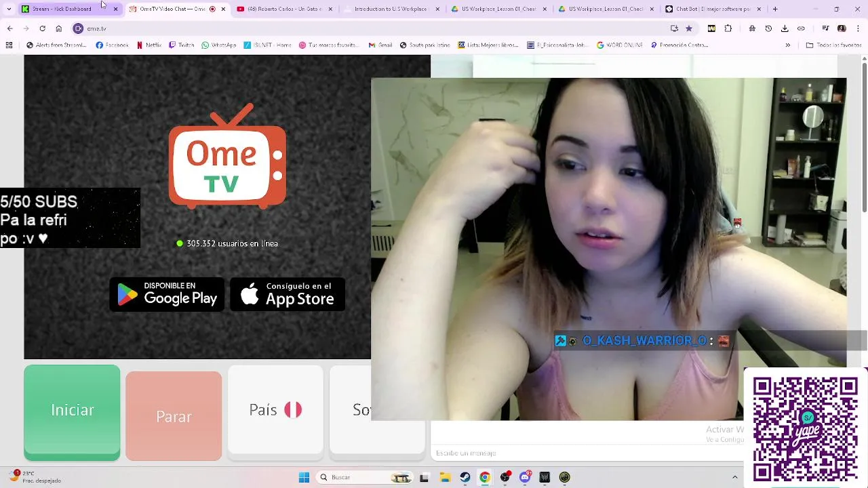Show more bookmarks chevron

click(787, 45)
